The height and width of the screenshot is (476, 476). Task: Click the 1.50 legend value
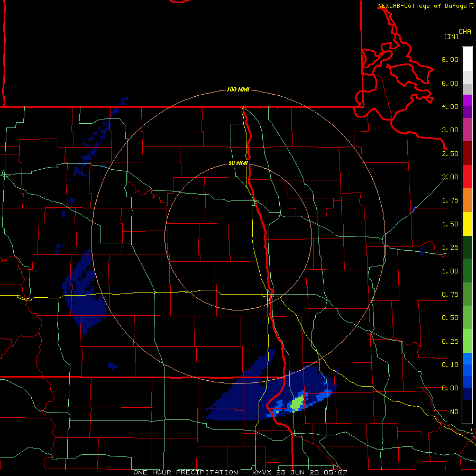(450, 224)
